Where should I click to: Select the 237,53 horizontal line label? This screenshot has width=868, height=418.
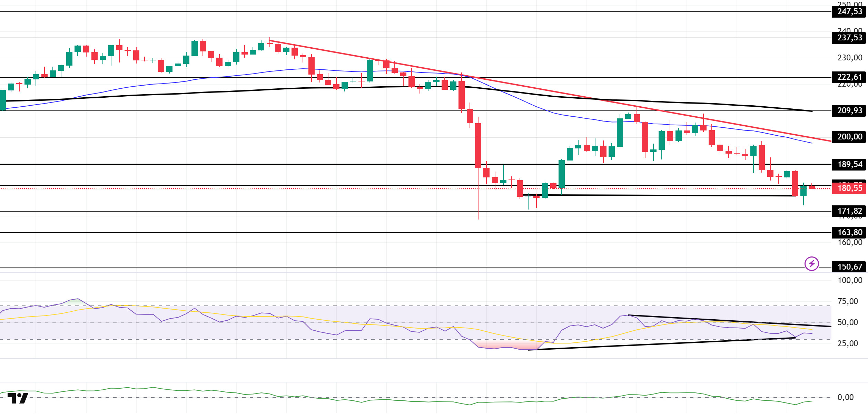[x=849, y=38]
